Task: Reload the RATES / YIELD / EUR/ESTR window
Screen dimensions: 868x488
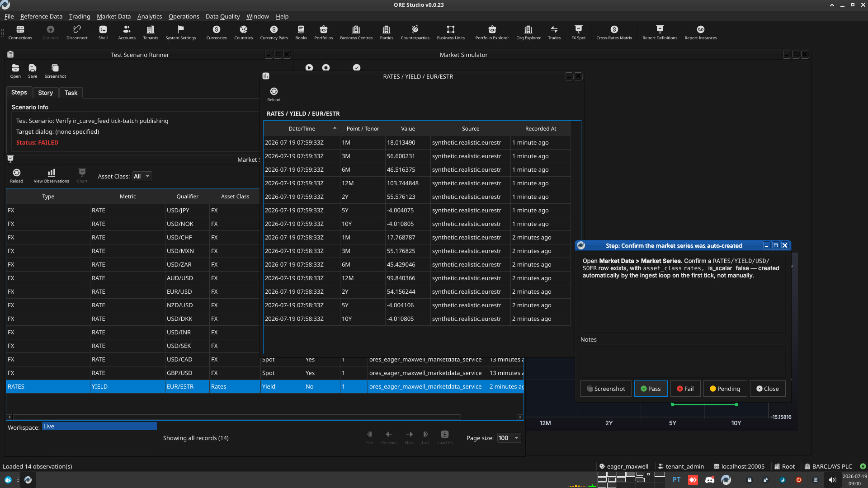Action: coord(274,94)
